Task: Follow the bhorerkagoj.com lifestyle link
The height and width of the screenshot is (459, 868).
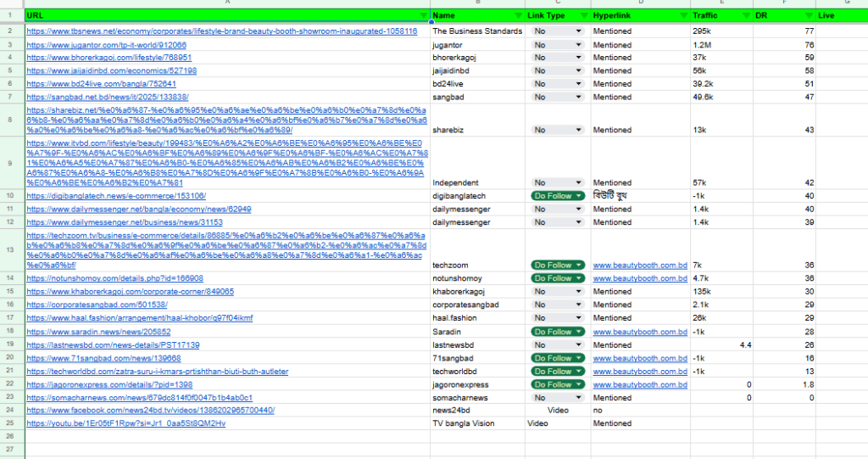Action: tap(109, 58)
